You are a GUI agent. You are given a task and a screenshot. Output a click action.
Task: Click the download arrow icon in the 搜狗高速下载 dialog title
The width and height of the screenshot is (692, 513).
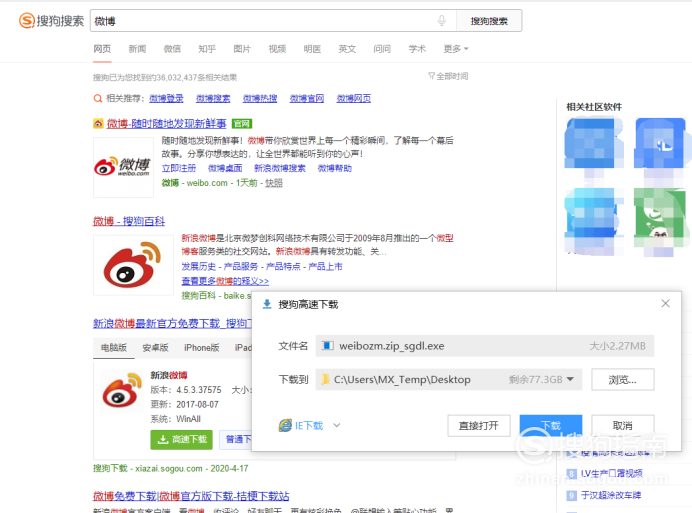267,304
